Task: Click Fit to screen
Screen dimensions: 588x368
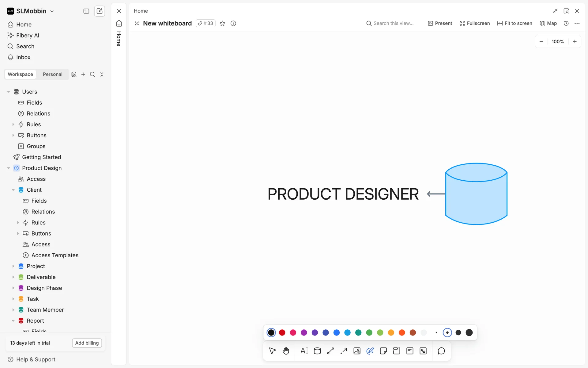Action: (x=514, y=23)
